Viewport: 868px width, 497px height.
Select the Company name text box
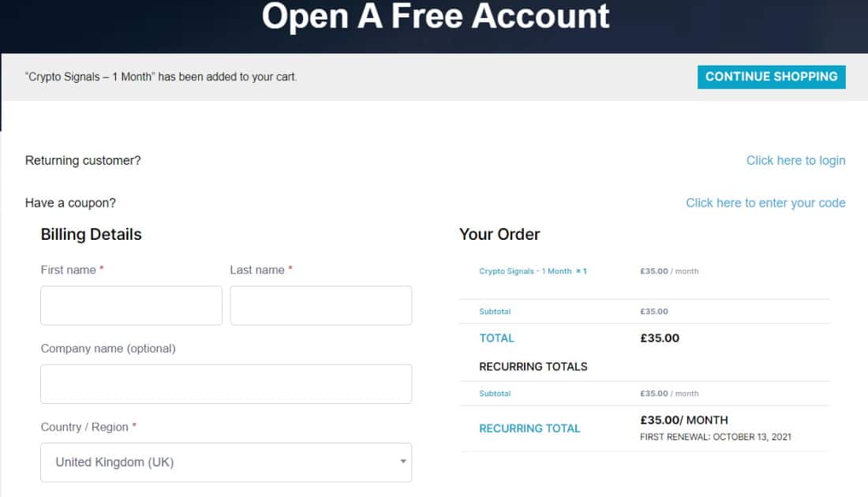coord(226,384)
